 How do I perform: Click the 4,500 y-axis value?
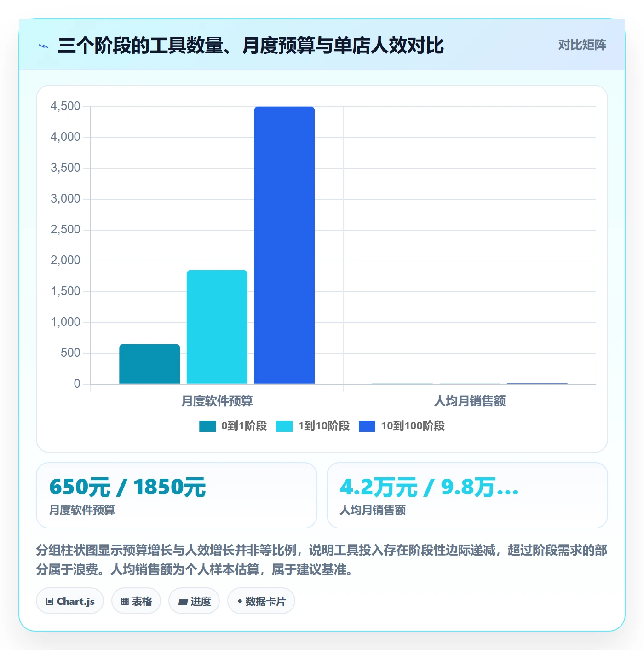[x=65, y=106]
